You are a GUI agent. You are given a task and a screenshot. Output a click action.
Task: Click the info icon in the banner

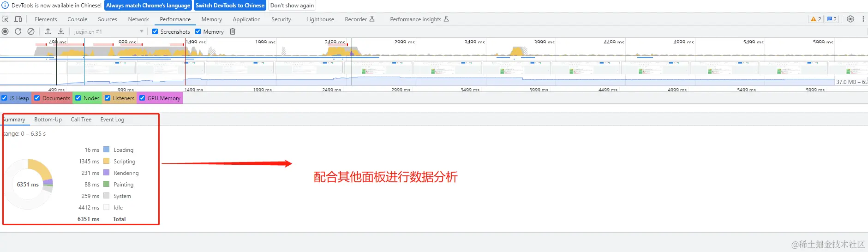coord(6,6)
